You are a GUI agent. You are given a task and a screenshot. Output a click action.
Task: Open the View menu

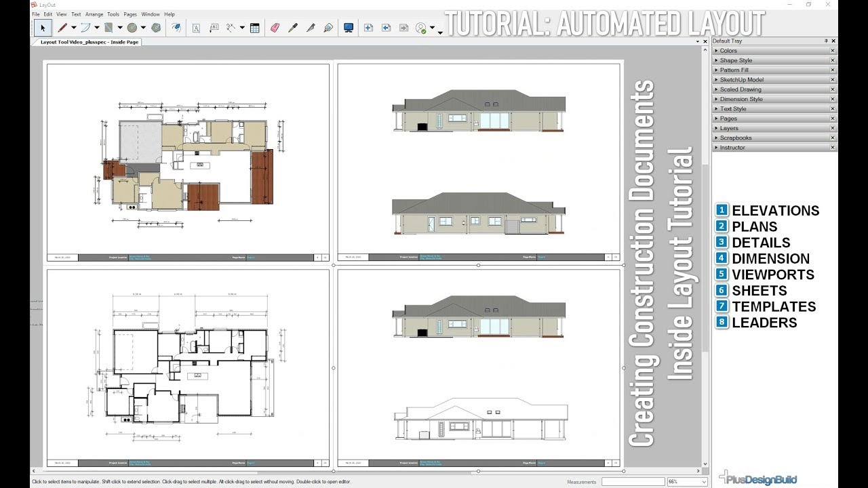click(x=62, y=14)
